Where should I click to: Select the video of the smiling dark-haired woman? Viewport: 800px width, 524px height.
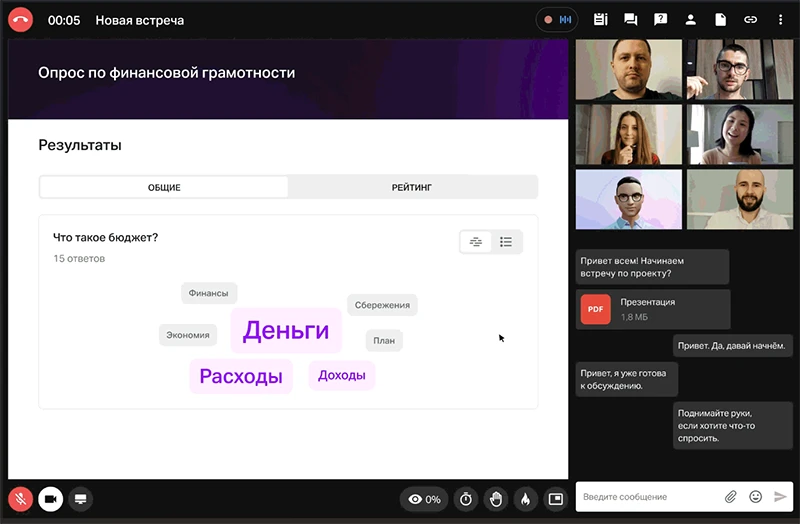coord(740,134)
